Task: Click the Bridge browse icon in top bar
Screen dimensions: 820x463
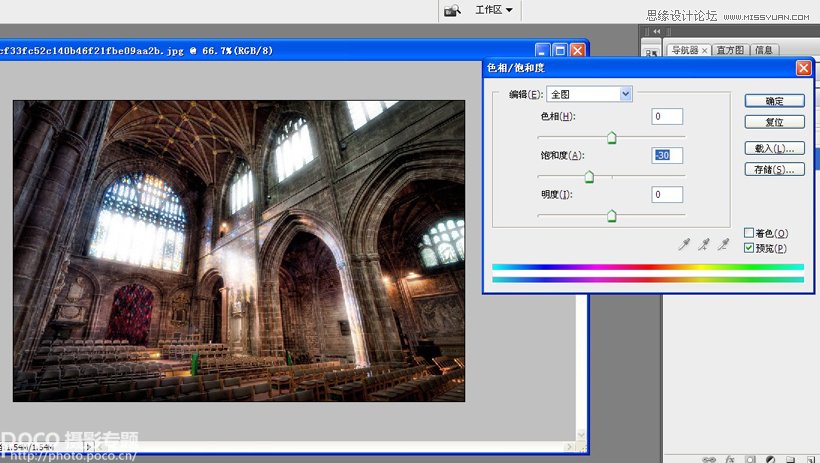Action: click(x=452, y=10)
